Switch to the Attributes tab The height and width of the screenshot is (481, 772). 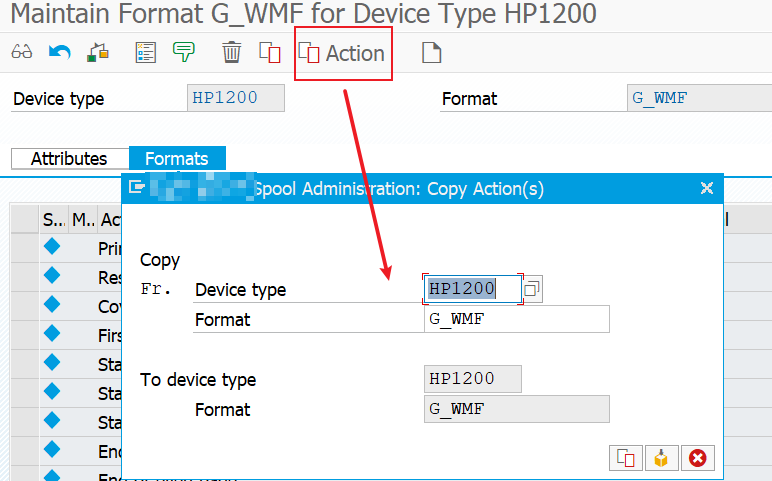pos(69,159)
